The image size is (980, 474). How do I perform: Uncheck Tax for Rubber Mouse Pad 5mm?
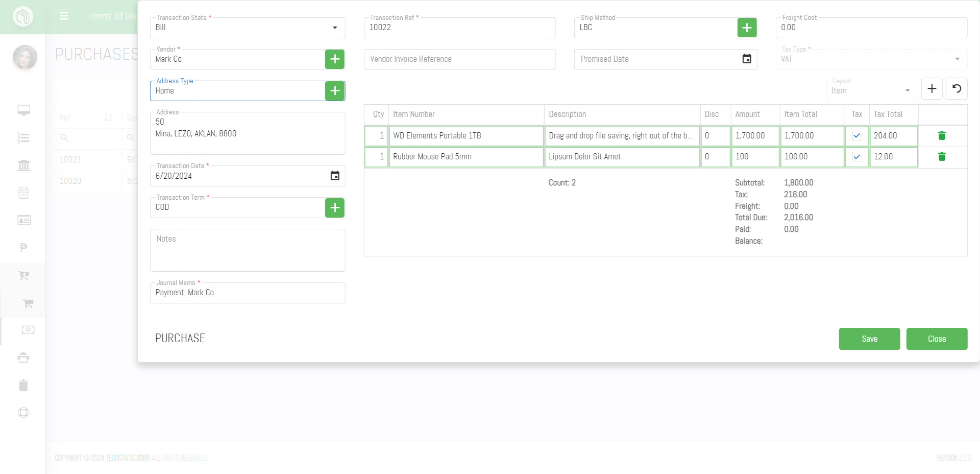coord(857,157)
